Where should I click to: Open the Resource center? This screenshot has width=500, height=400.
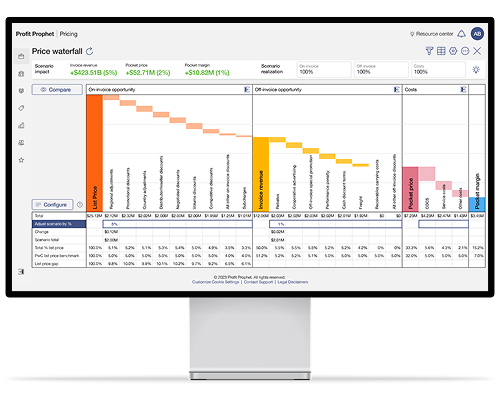(432, 34)
